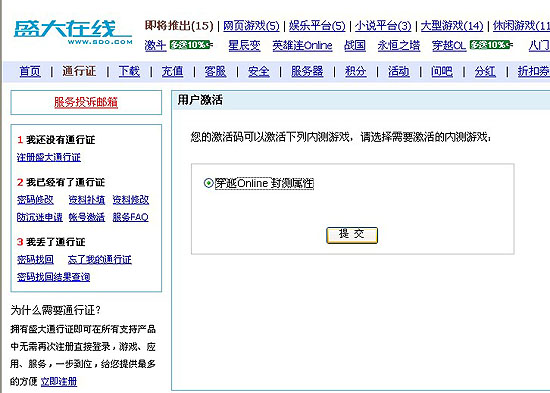
Task: Click the green 10% badge beside 穿越OL
Action: (490, 45)
